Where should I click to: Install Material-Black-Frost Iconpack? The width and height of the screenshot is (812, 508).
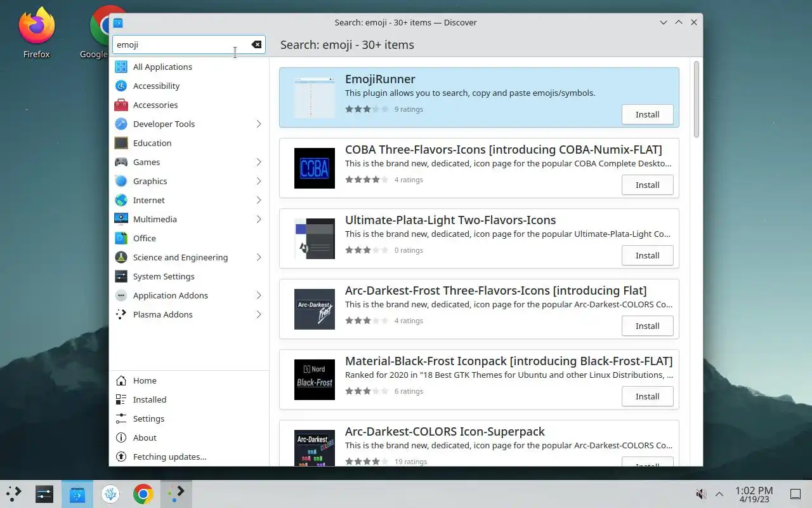tap(647, 396)
